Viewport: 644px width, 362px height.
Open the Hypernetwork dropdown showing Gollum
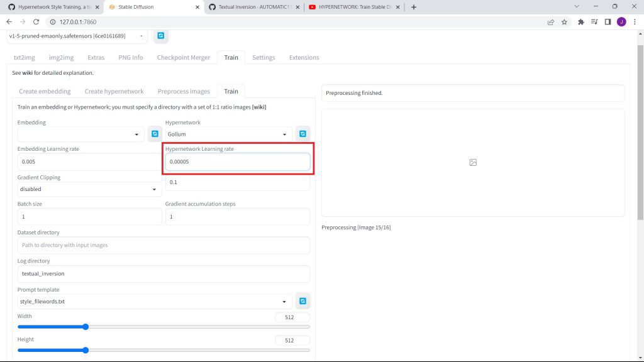[x=227, y=134]
